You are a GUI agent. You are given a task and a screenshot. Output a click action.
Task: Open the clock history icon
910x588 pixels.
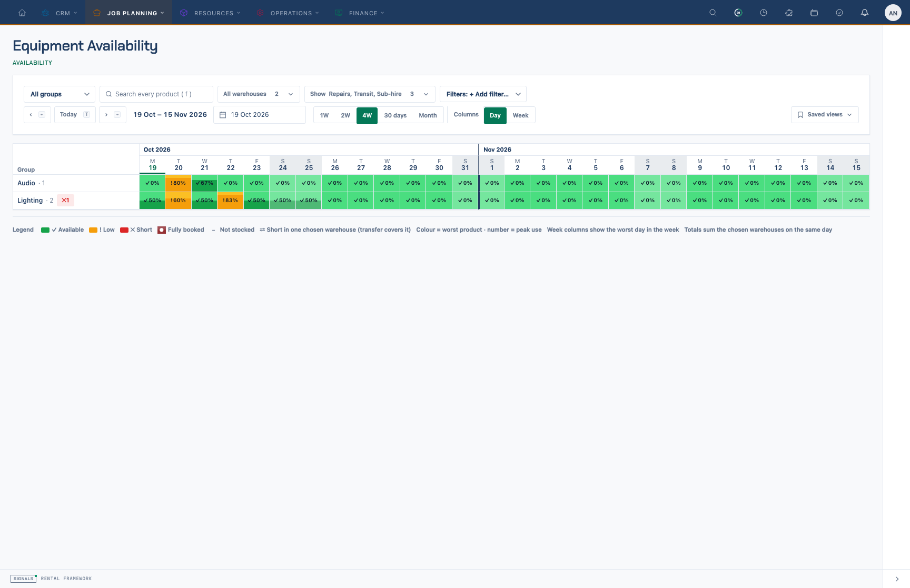pos(764,13)
